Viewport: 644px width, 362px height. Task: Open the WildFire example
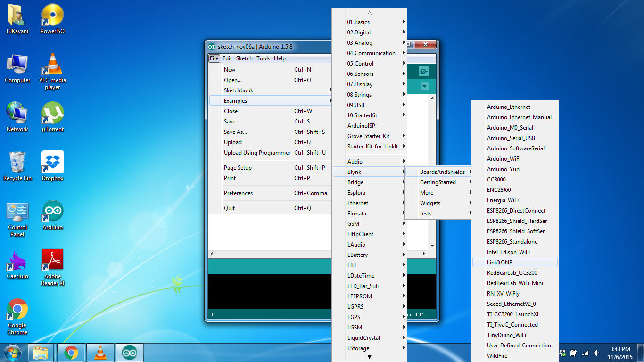pyautogui.click(x=515, y=356)
